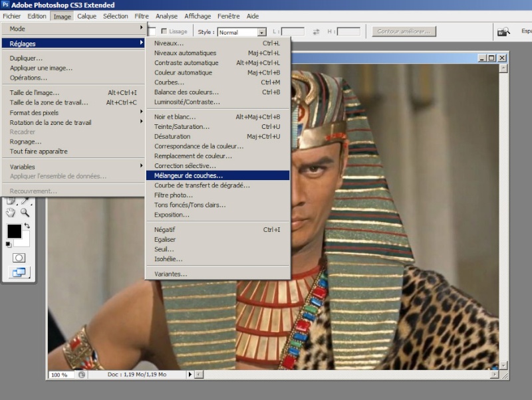Apply Contraste automatique
532x400 pixels.
click(217, 62)
